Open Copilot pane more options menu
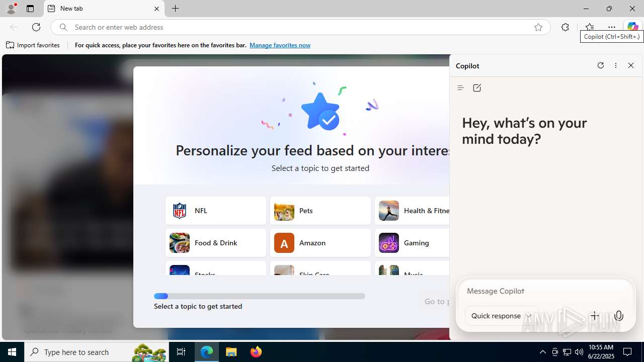This screenshot has height=362, width=644. tap(616, 65)
